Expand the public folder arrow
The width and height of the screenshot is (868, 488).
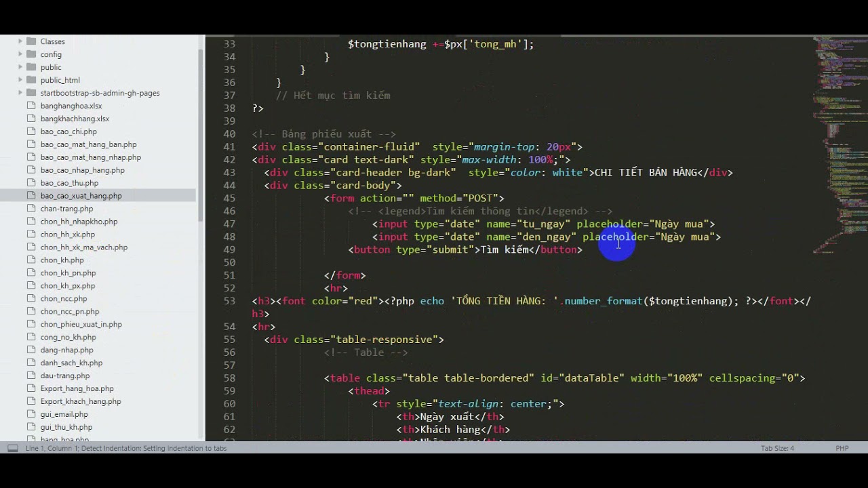(x=20, y=67)
